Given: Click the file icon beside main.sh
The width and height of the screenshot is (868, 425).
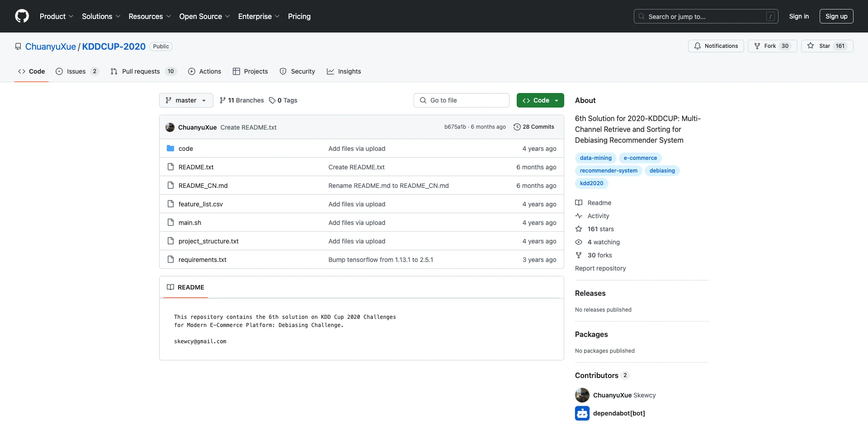Looking at the screenshot, I should tap(170, 222).
